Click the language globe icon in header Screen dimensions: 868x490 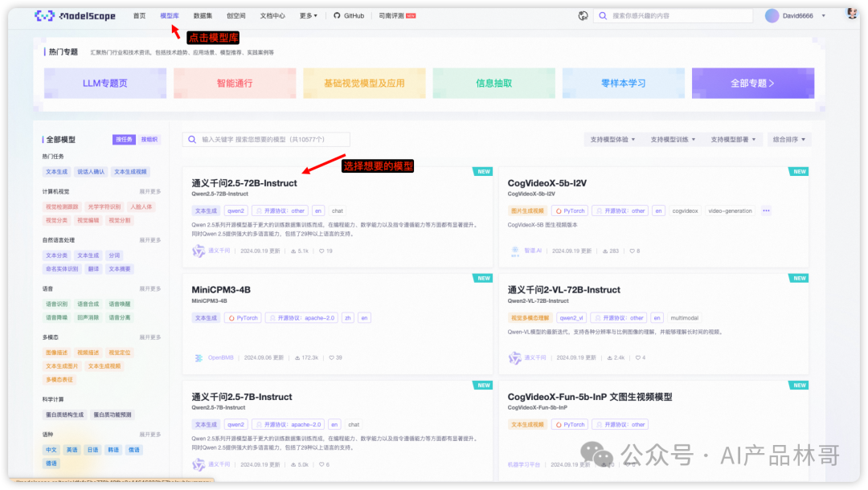click(583, 16)
